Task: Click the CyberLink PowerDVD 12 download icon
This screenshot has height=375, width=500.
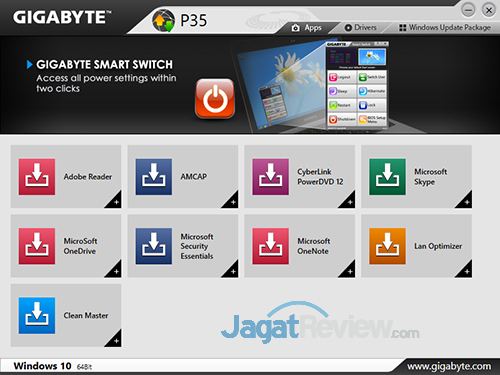Action: click(x=271, y=177)
